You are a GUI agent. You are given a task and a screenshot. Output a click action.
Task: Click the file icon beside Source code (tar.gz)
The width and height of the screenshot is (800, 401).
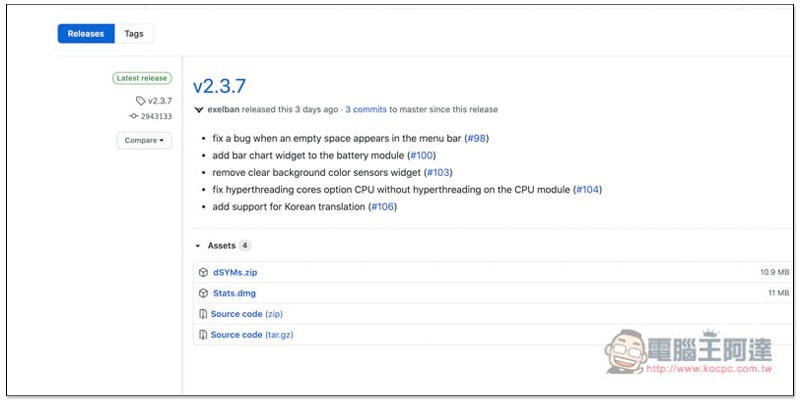pyautogui.click(x=203, y=335)
